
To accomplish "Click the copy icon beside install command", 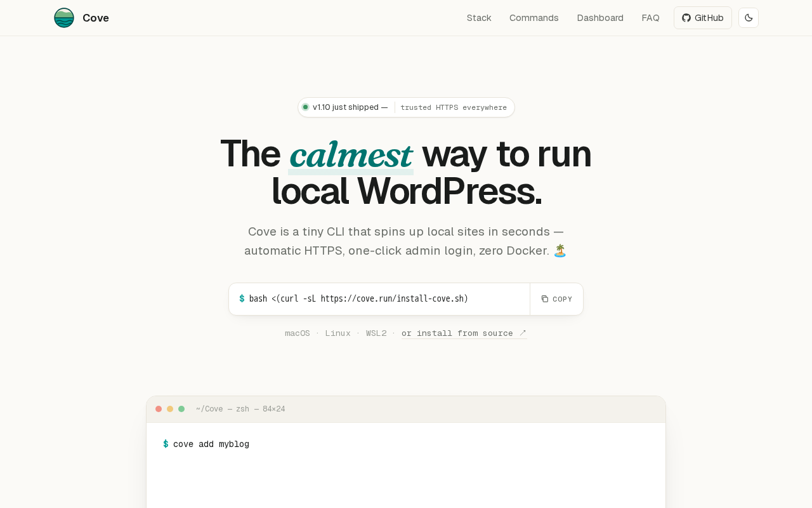I will pos(545,299).
